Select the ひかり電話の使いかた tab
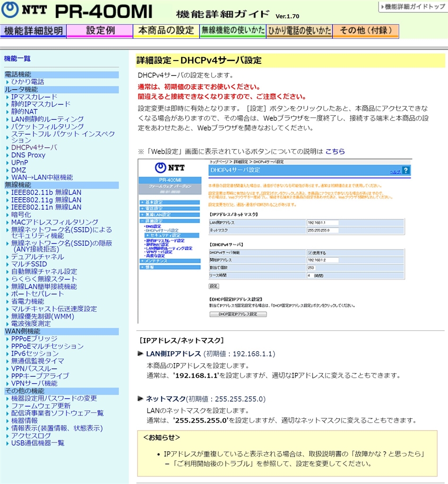This screenshot has height=484, width=448. coord(299,31)
